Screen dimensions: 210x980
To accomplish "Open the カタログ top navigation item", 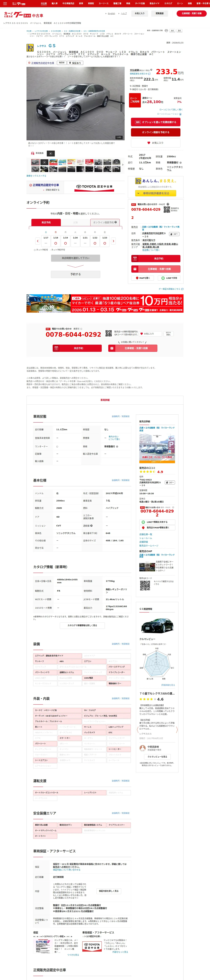I will pos(168,3).
